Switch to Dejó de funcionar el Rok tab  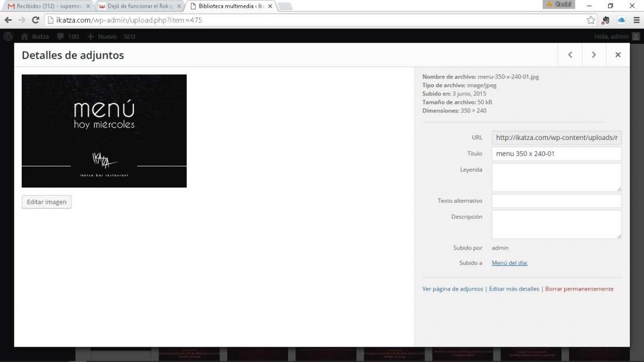pyautogui.click(x=140, y=6)
